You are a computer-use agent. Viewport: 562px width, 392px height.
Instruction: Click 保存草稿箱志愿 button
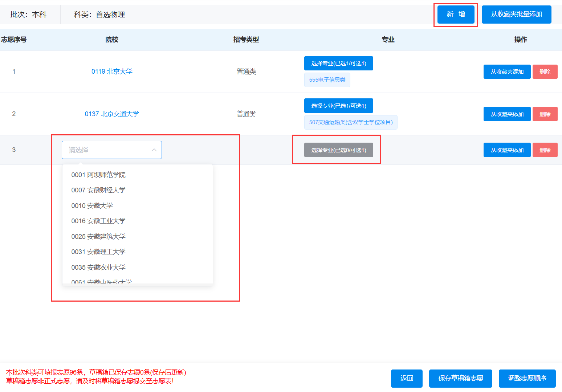pos(460,378)
